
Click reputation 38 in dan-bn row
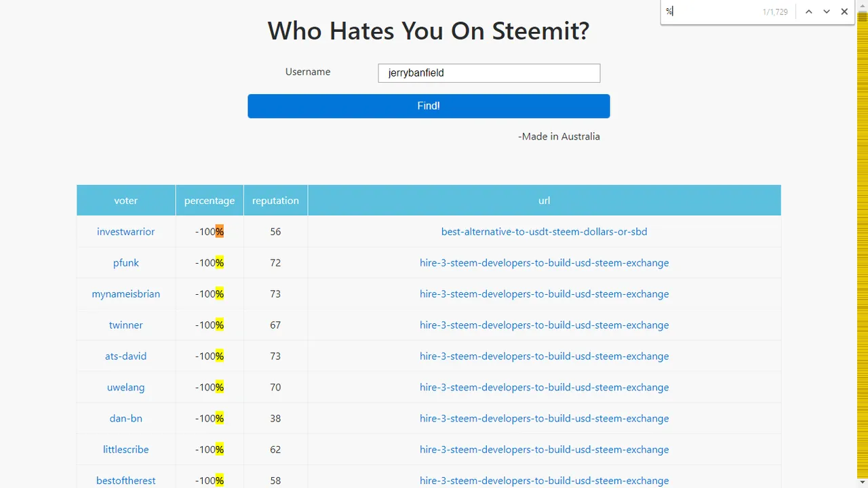click(275, 419)
